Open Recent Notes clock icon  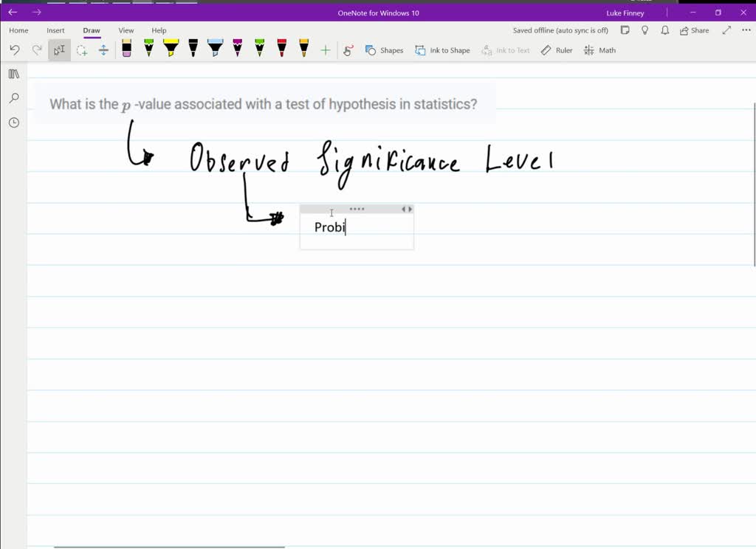14,122
